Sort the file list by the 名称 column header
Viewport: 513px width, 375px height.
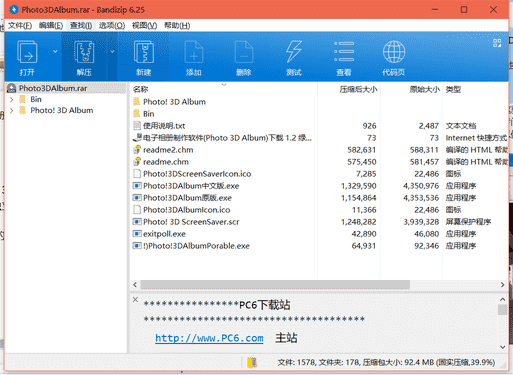[140, 89]
